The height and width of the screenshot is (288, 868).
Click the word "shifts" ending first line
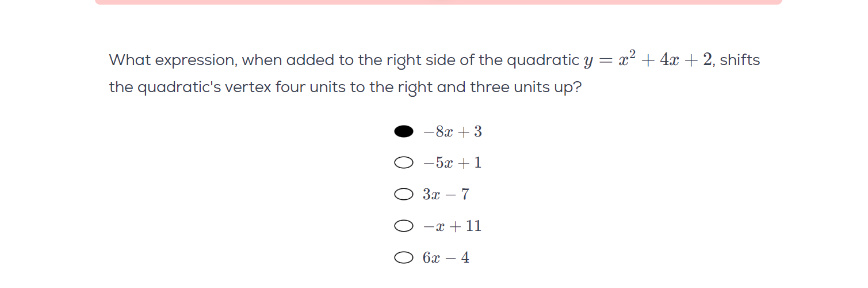[x=740, y=60]
